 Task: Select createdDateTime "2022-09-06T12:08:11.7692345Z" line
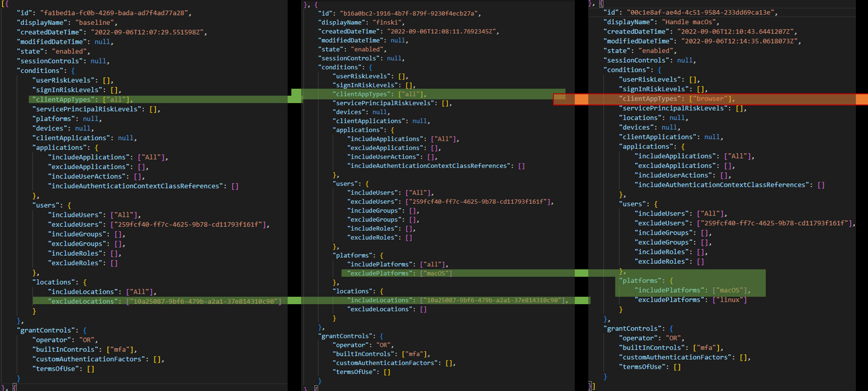click(x=408, y=31)
